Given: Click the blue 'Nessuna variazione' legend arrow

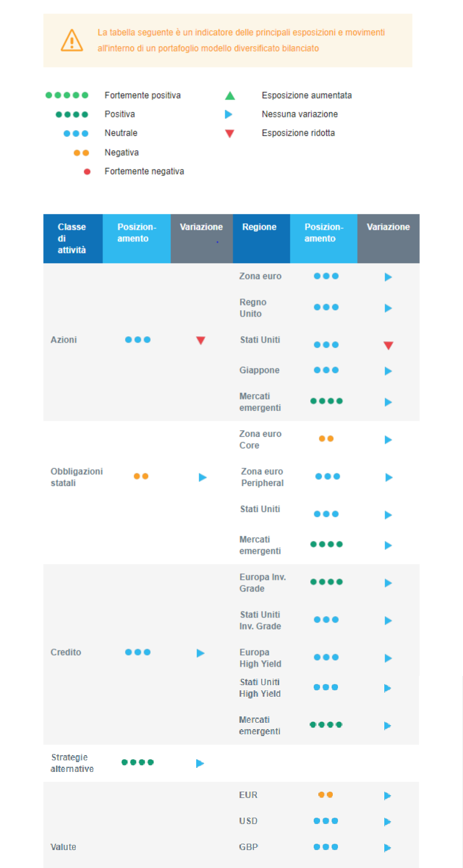Looking at the screenshot, I should 229,115.
